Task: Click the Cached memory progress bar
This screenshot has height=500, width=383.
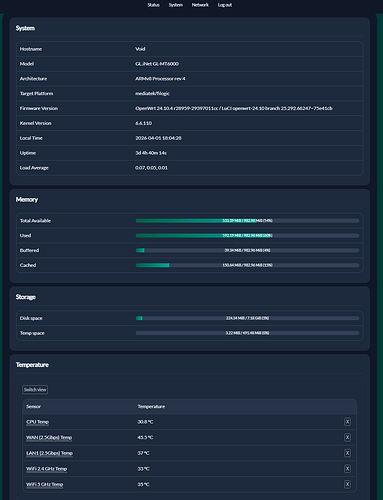Action: click(x=247, y=265)
